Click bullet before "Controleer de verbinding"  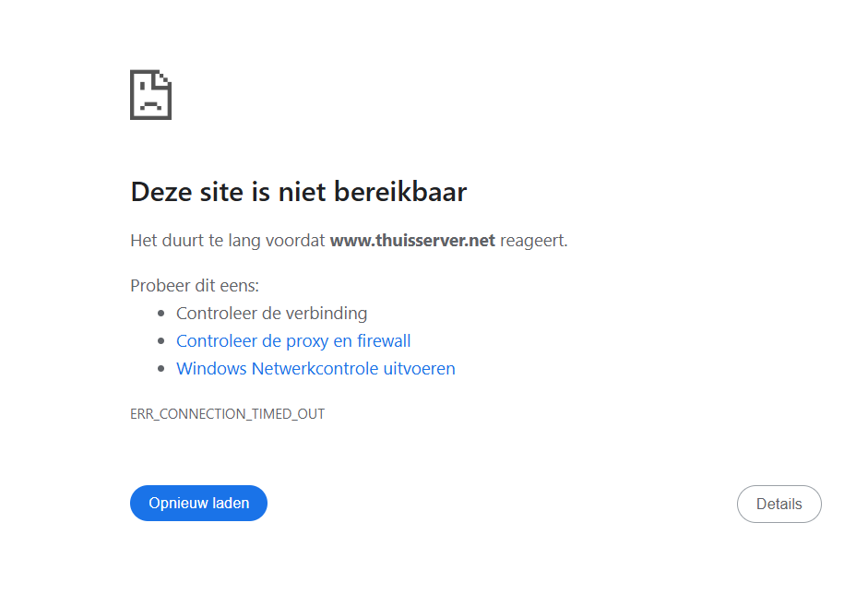pos(161,314)
